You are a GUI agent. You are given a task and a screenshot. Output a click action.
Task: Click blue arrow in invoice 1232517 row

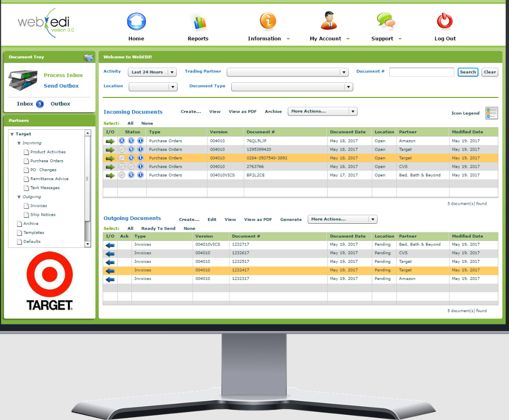point(110,262)
